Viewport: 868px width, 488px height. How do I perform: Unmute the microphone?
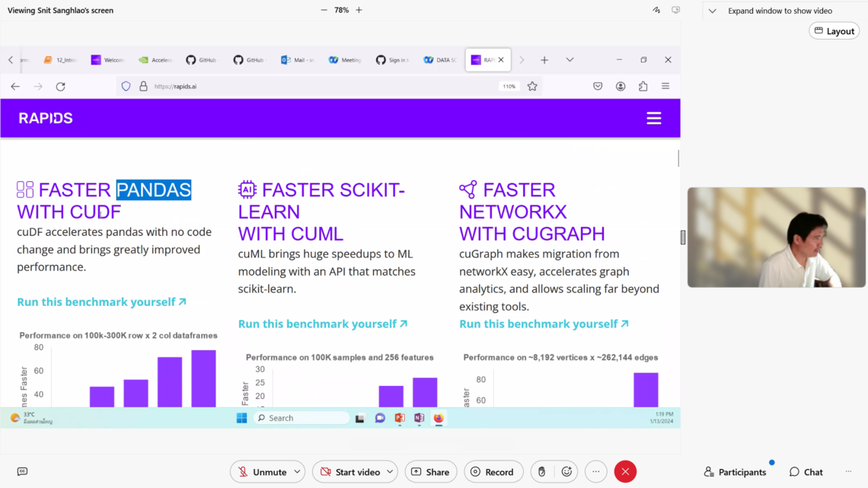tap(260, 472)
